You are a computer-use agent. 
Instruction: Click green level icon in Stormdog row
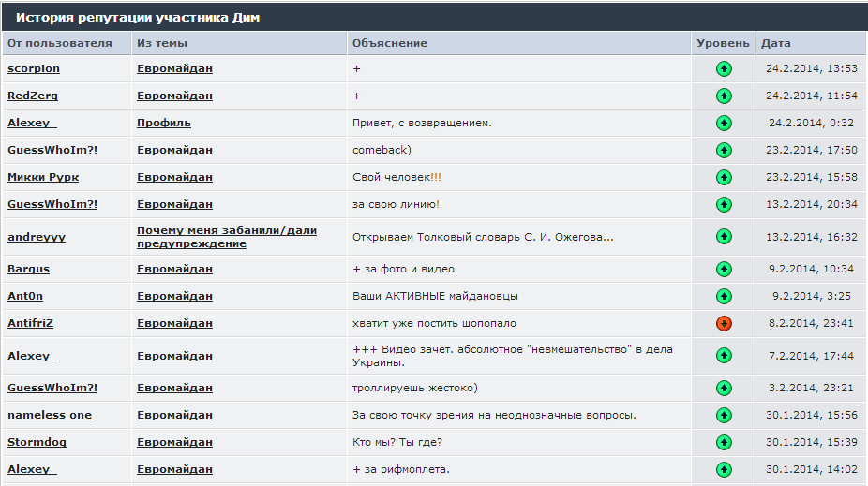tap(724, 442)
